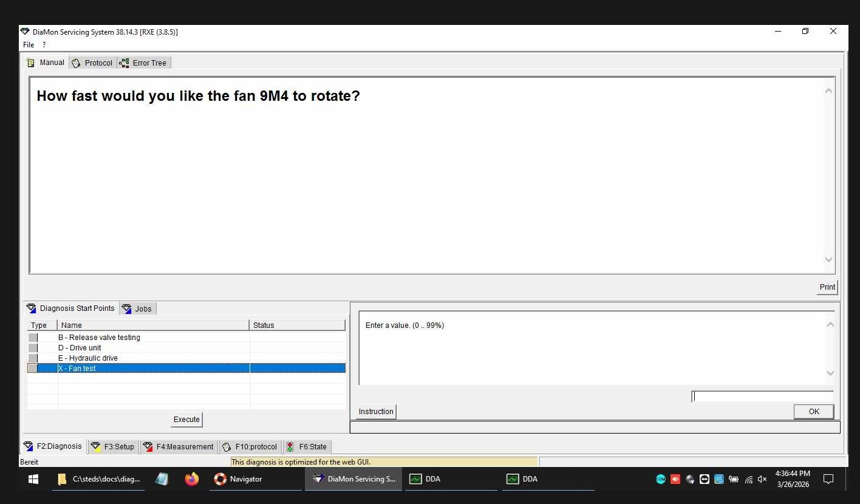Sort by the Status column header
This screenshot has width=860, height=504.
(x=297, y=325)
